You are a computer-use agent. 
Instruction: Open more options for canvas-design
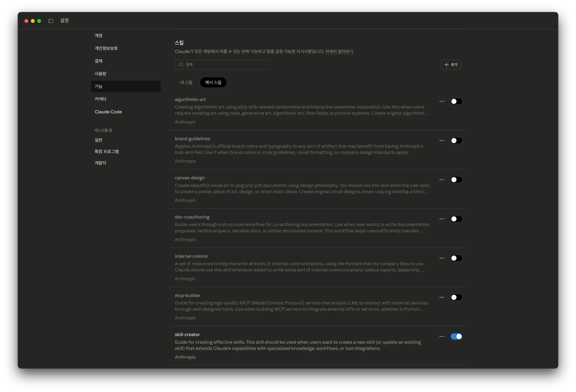pos(442,180)
